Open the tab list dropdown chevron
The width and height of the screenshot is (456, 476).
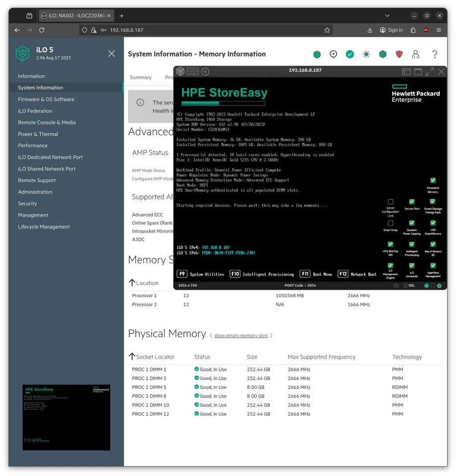(387, 15)
